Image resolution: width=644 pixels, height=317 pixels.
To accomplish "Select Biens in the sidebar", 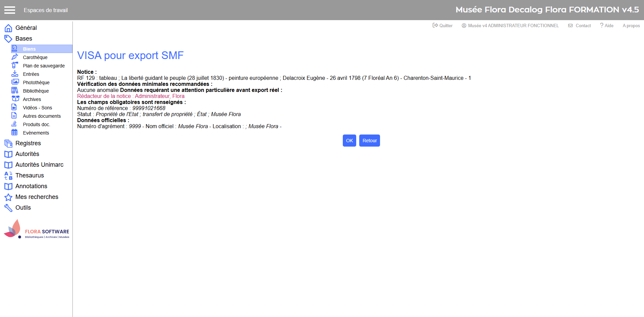I will point(29,49).
